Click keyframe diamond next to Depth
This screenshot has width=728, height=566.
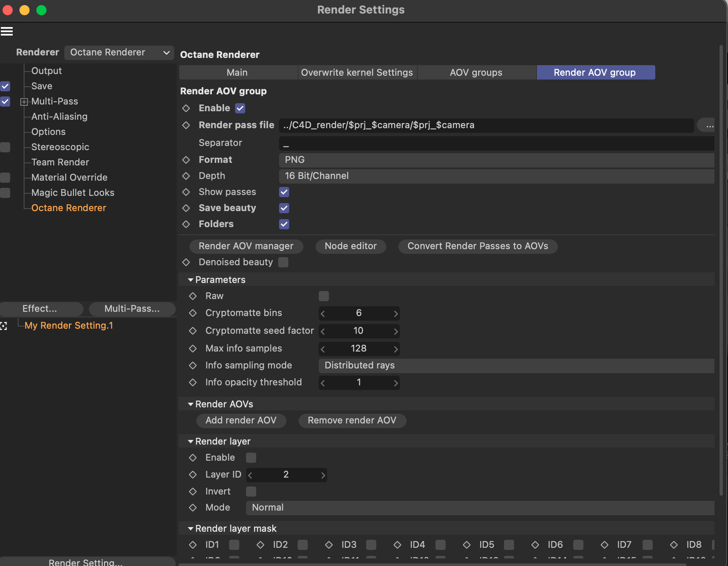pos(186,176)
